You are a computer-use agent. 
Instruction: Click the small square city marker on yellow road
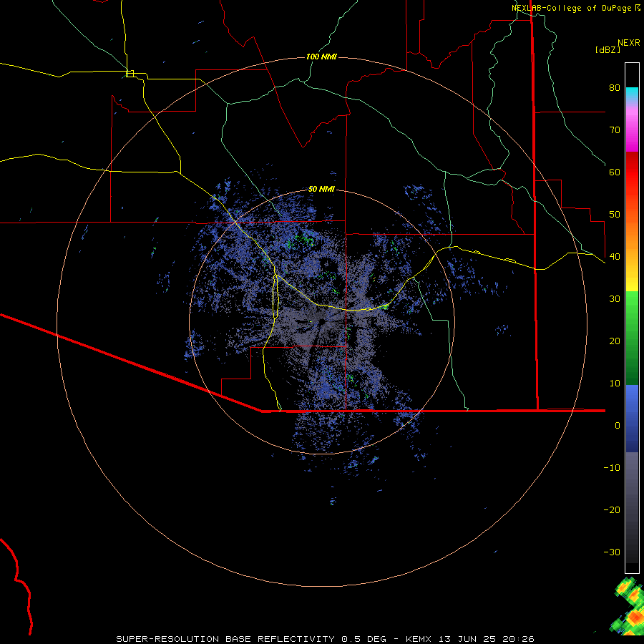(130, 74)
